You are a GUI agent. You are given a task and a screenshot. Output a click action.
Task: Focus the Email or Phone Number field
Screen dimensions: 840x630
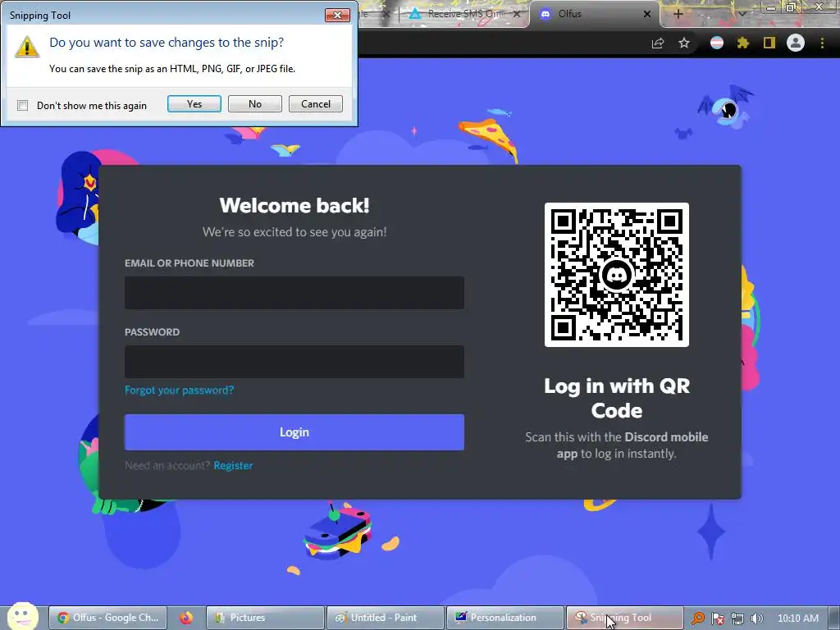point(294,293)
